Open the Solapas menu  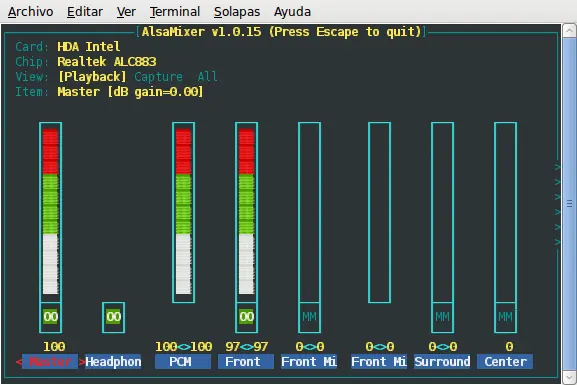(237, 12)
